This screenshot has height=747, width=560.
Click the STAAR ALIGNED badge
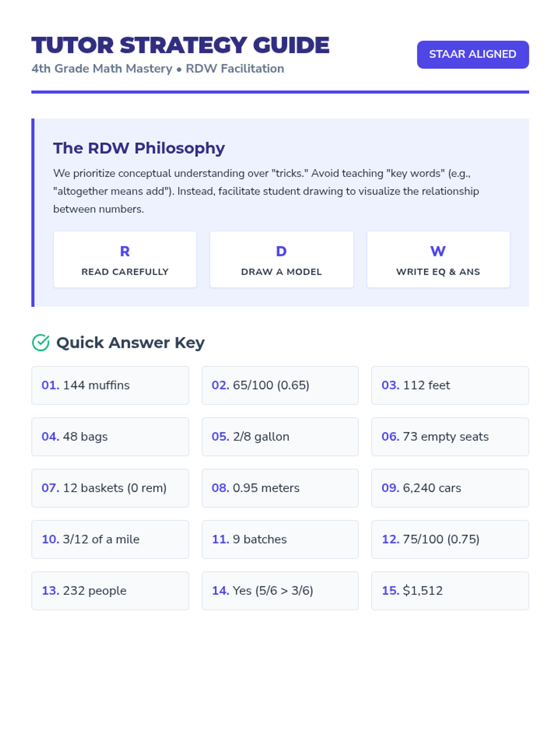[472, 55]
